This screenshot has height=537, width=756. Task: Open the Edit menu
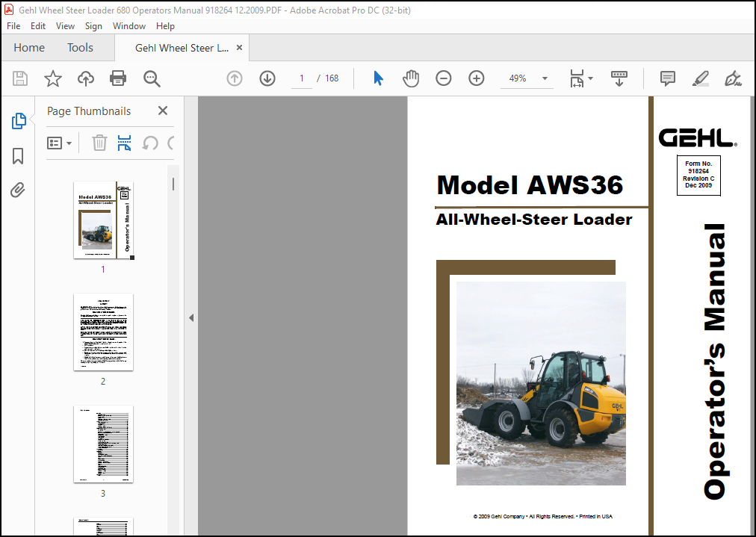[x=38, y=26]
